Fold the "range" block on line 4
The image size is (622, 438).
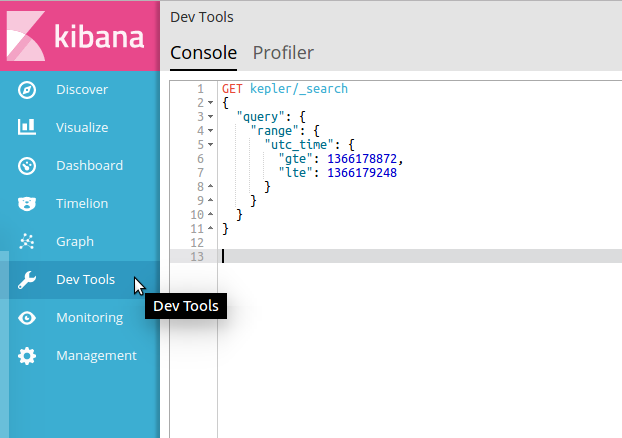210,131
